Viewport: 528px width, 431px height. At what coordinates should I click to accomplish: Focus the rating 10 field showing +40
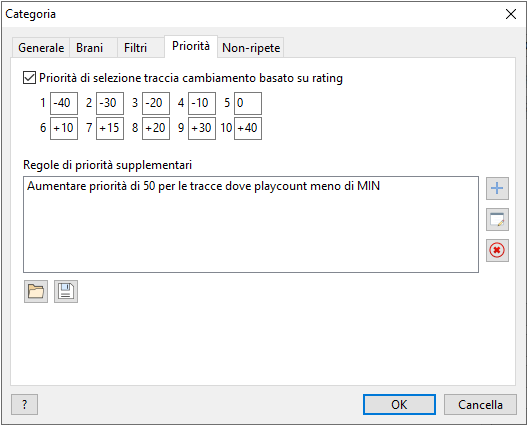pos(248,128)
